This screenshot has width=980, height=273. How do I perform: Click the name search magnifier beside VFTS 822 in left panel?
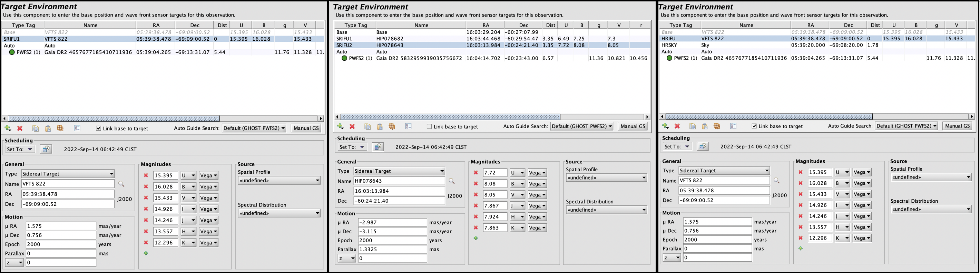(x=121, y=184)
